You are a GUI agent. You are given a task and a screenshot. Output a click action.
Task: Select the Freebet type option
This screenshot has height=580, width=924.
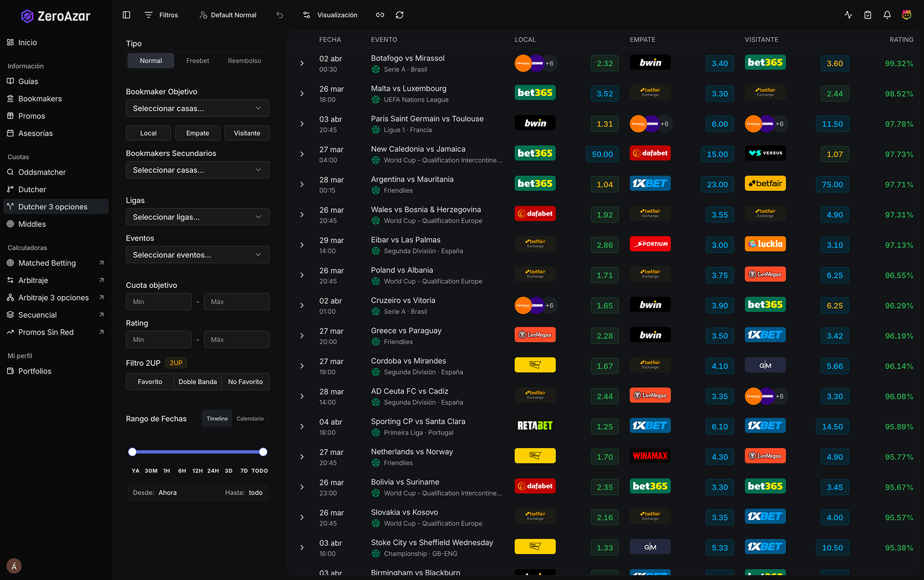tap(197, 61)
